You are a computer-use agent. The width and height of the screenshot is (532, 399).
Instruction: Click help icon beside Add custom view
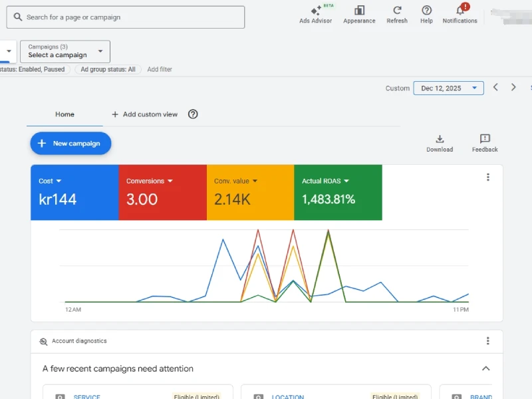pyautogui.click(x=193, y=114)
